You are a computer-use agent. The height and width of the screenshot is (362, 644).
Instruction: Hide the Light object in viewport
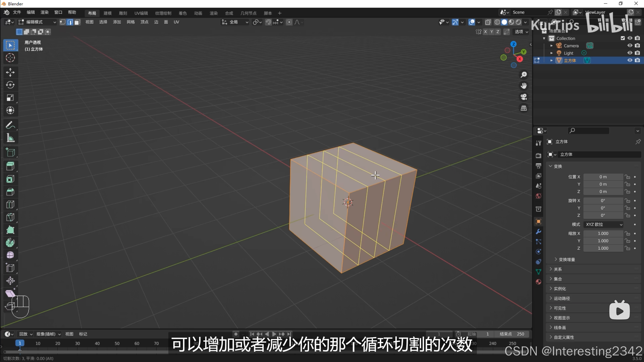pyautogui.click(x=630, y=53)
